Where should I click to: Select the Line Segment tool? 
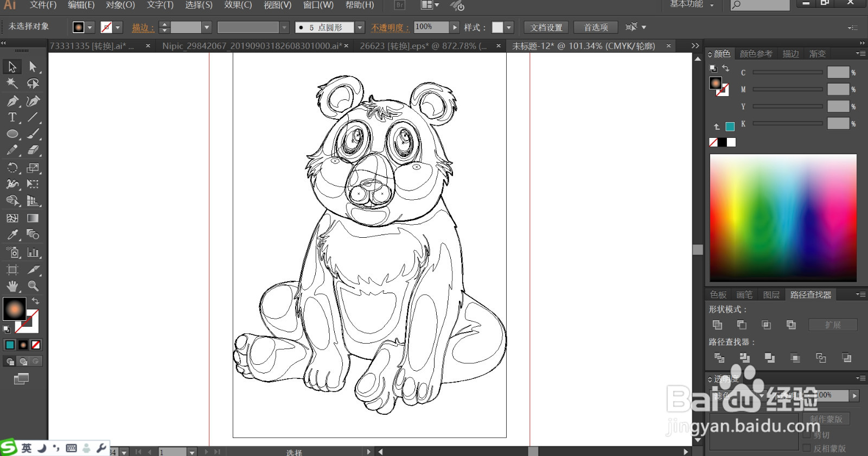click(33, 117)
